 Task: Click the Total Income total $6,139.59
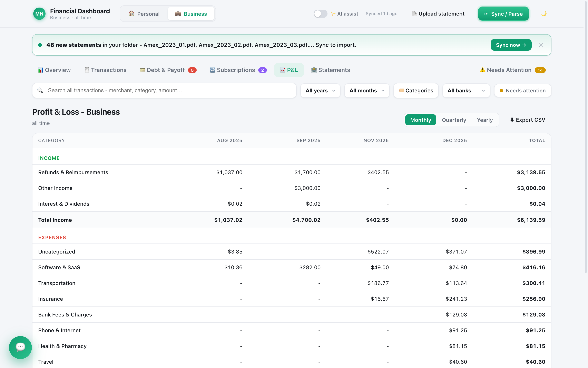pyautogui.click(x=531, y=220)
